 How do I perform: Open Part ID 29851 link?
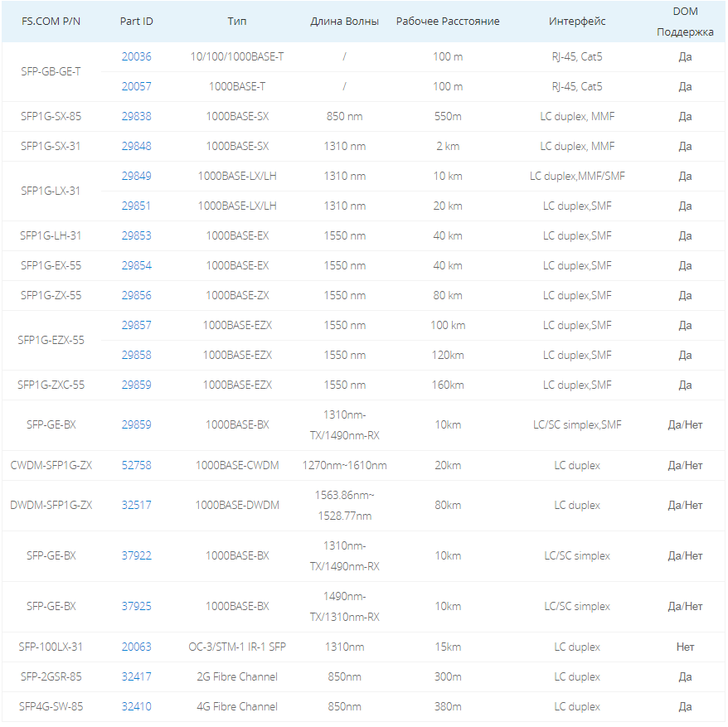tap(136, 206)
